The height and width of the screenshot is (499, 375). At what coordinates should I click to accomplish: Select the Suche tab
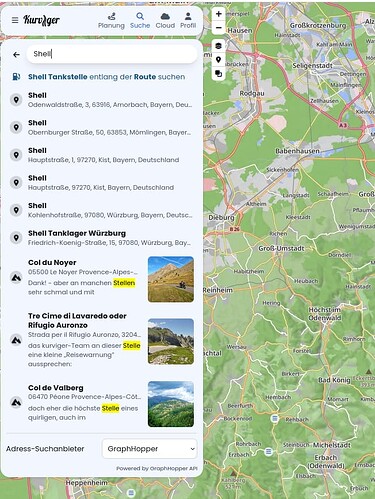coord(140,21)
